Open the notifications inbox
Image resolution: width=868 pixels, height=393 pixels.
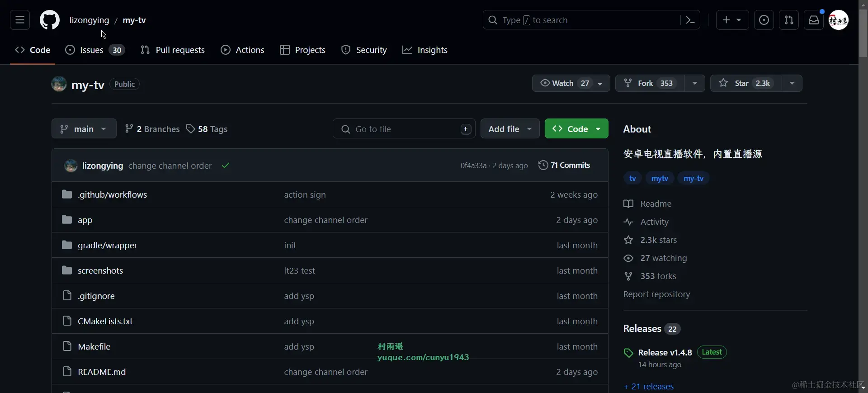(814, 20)
